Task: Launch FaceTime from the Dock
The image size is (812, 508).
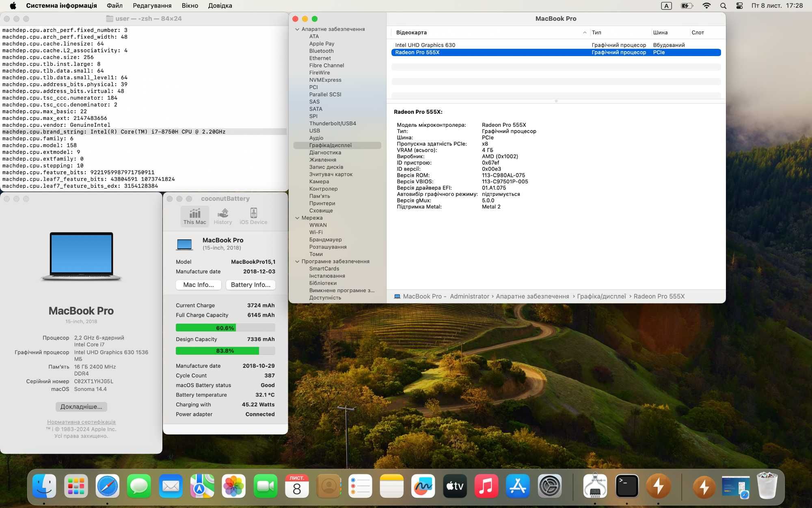Action: 265,486
